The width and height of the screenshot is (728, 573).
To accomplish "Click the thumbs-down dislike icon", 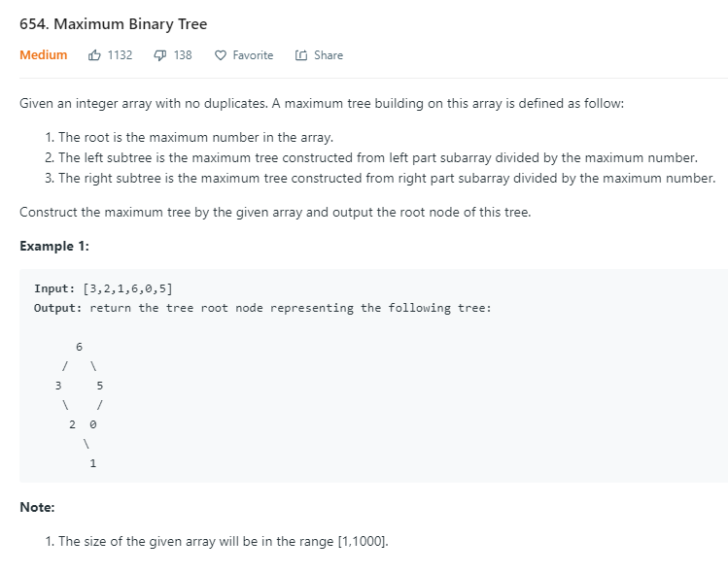I will [159, 55].
